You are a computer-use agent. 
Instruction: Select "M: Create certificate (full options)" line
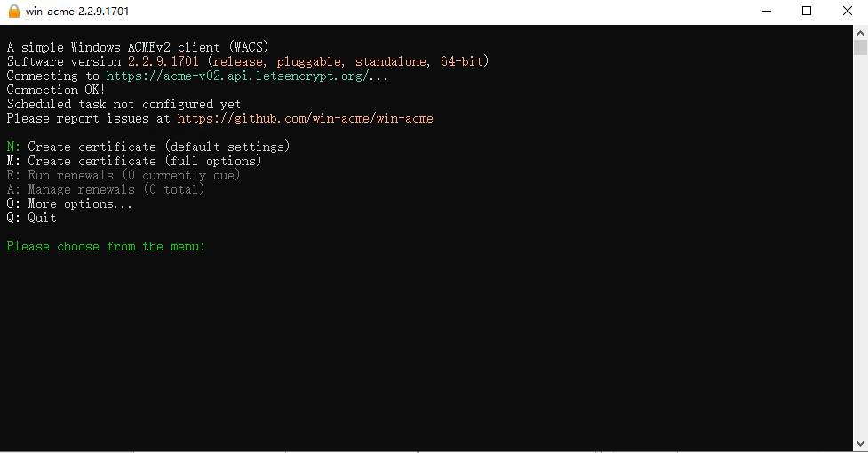[134, 161]
